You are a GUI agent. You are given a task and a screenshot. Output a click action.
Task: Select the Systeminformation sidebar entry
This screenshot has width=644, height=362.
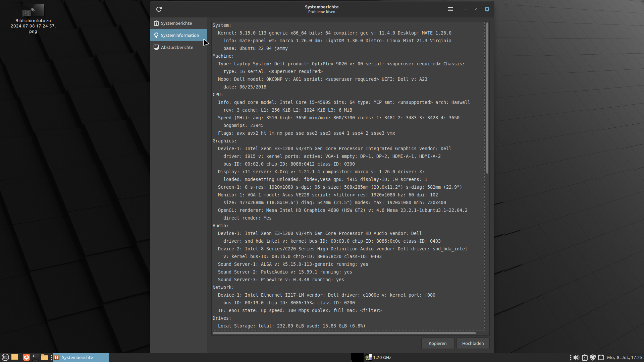pos(180,35)
